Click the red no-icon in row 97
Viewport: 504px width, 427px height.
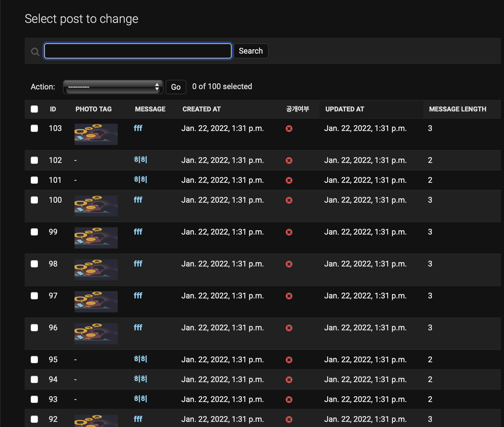[x=289, y=296]
